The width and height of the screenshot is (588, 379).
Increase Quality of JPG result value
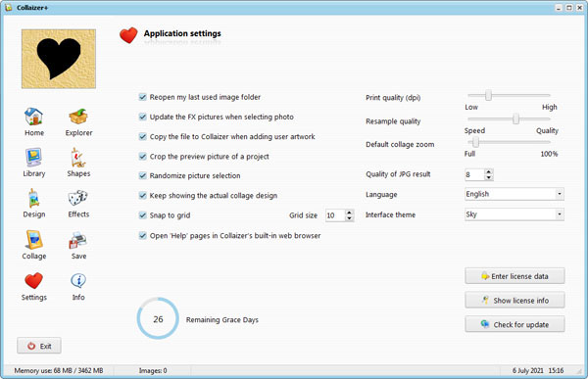click(x=488, y=171)
